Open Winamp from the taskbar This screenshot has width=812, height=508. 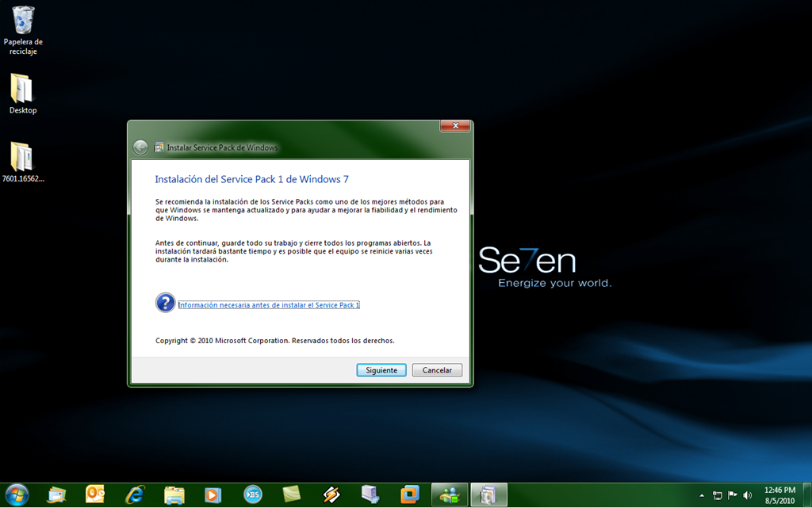point(331,495)
